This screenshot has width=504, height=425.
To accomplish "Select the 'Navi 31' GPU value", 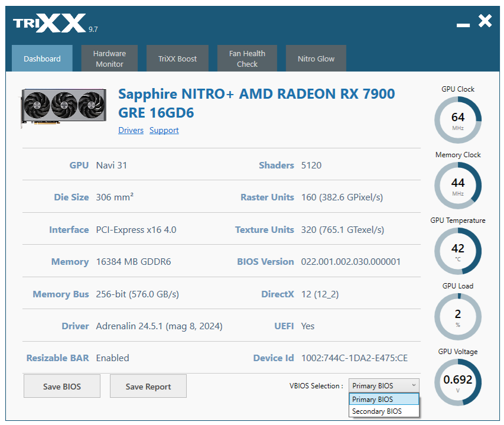I will [x=112, y=166].
